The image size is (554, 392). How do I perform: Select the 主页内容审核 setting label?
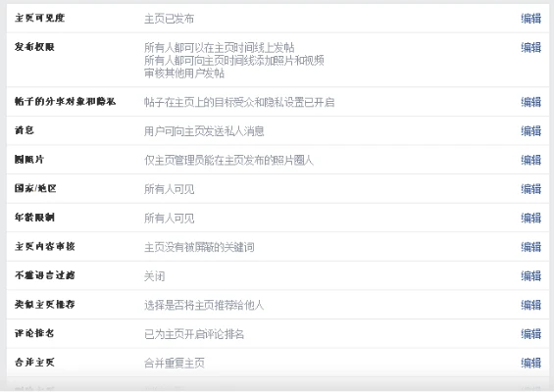(x=45, y=246)
